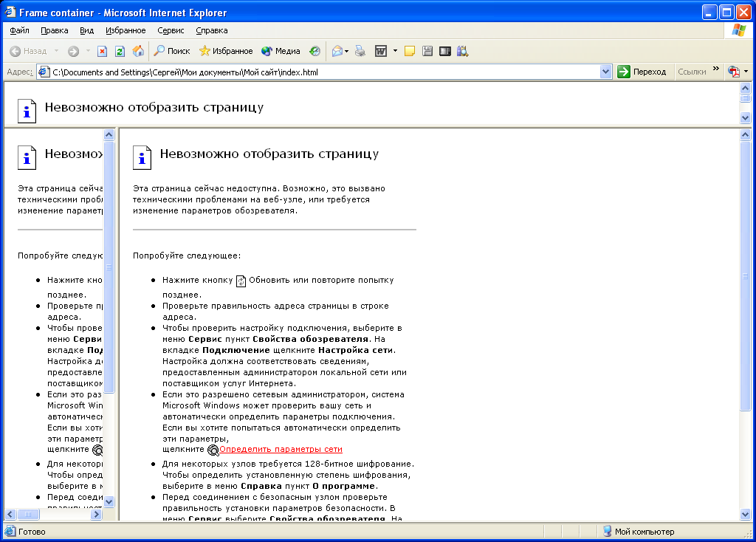Click the Переход go button
The height and width of the screenshot is (542, 756).
pyautogui.click(x=642, y=72)
